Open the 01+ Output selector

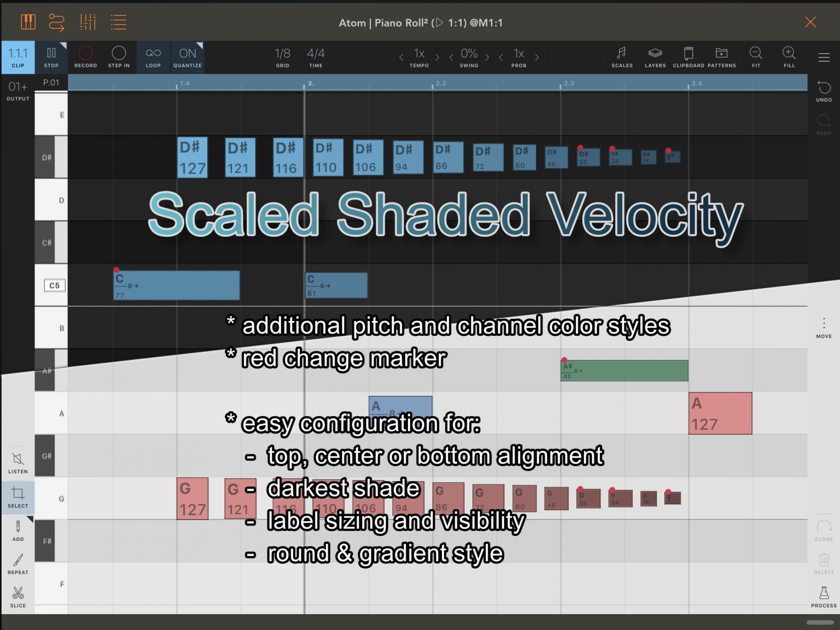tap(18, 91)
